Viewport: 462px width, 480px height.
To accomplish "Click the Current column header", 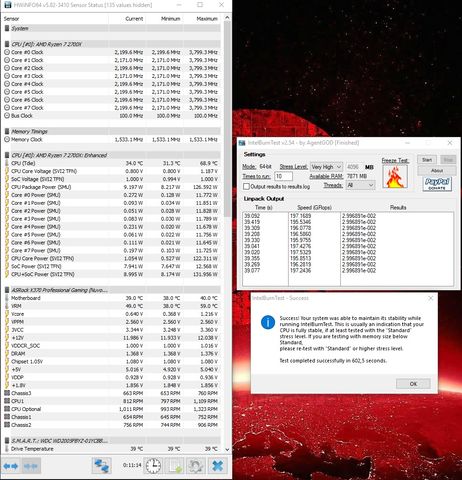I will (x=134, y=19).
